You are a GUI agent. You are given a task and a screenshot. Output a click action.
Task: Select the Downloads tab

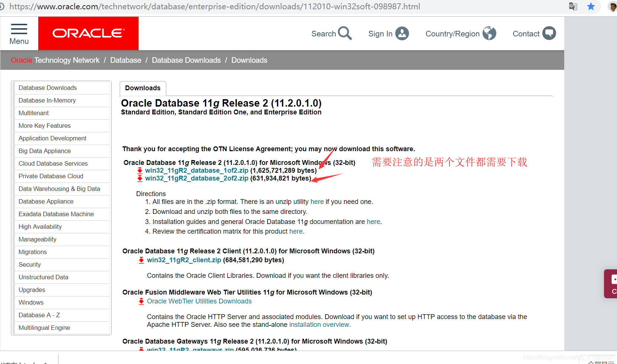pyautogui.click(x=143, y=88)
